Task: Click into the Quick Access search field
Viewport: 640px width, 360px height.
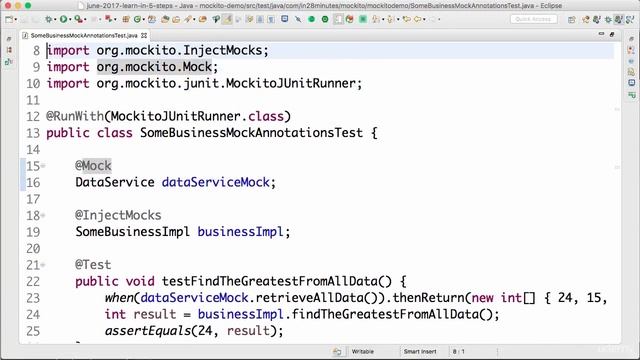Action: [x=533, y=19]
